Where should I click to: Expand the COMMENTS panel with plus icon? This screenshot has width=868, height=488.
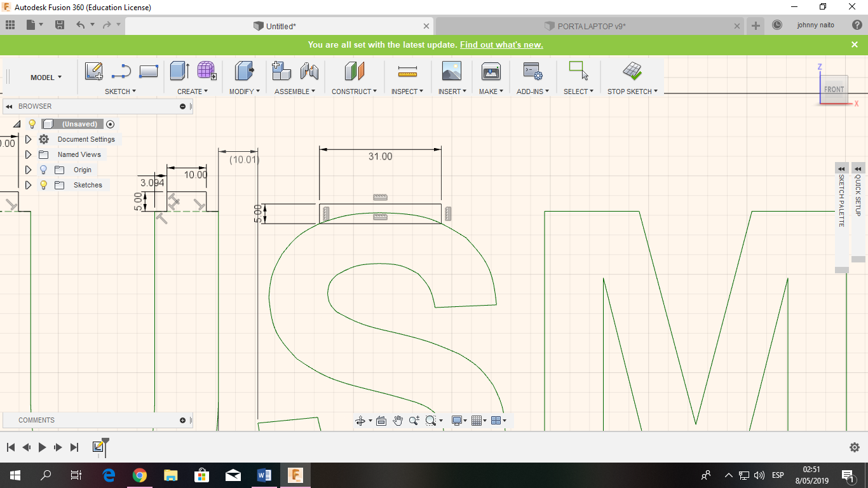click(182, 420)
